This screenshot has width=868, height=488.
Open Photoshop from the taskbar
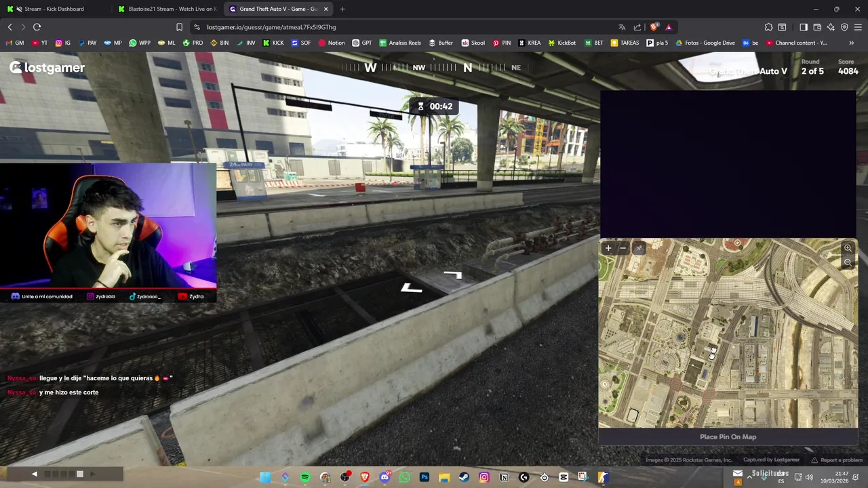point(425,477)
